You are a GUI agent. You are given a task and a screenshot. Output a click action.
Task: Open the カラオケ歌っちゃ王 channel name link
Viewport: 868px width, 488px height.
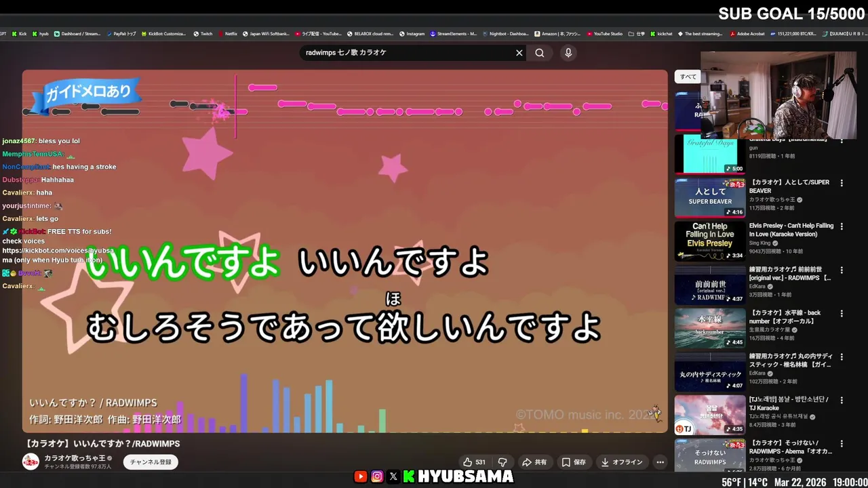tap(75, 458)
